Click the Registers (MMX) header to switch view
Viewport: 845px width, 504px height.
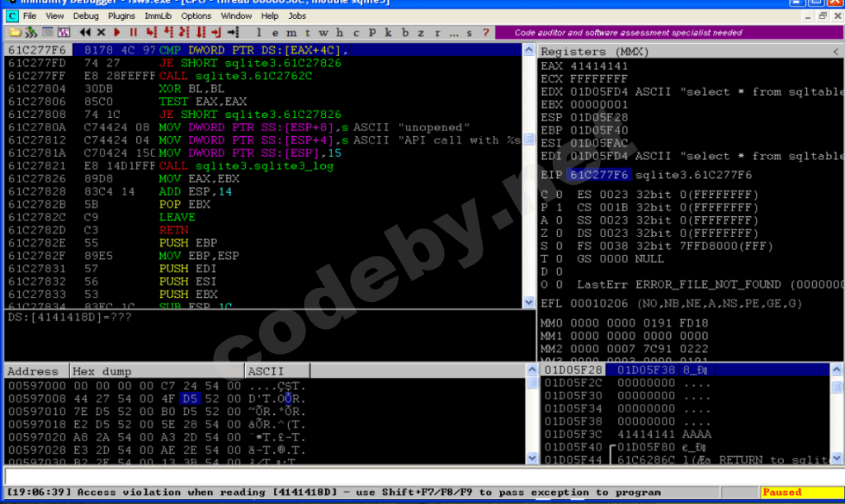(594, 52)
